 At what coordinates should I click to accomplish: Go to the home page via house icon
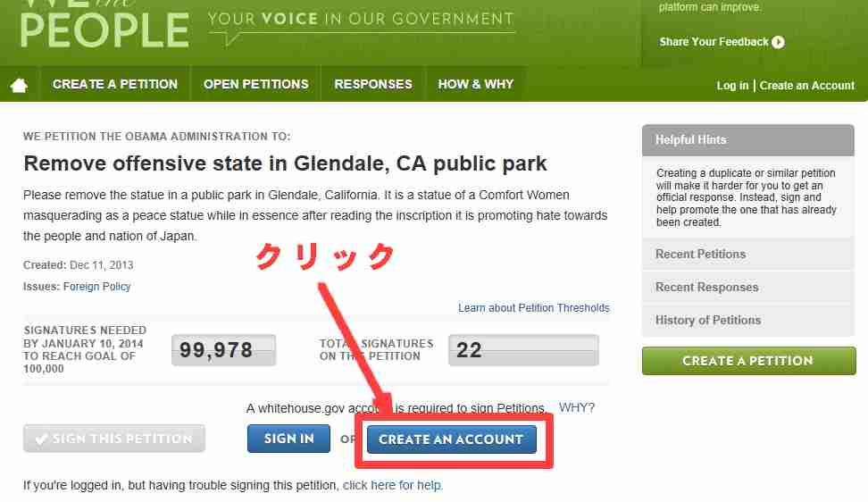tap(19, 85)
